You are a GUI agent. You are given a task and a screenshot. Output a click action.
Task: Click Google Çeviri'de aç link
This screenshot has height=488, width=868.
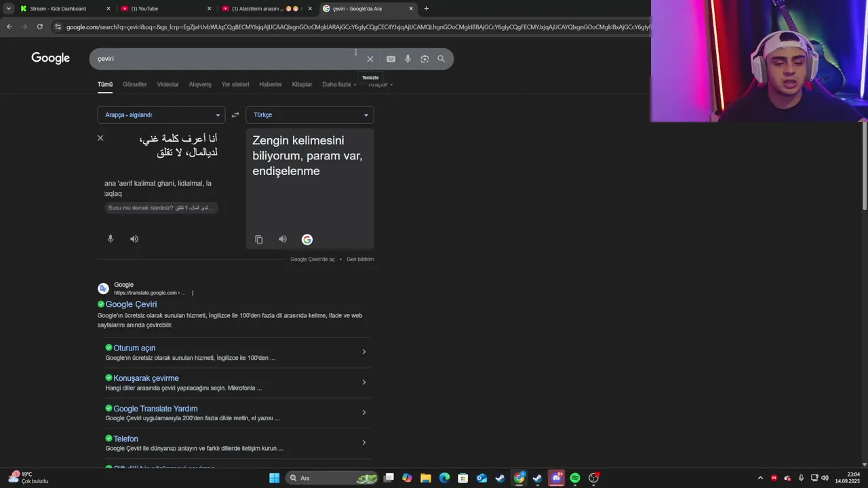coord(313,260)
